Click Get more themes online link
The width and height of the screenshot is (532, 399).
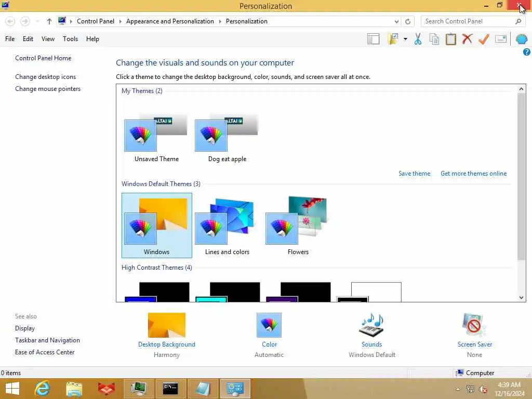click(x=473, y=174)
